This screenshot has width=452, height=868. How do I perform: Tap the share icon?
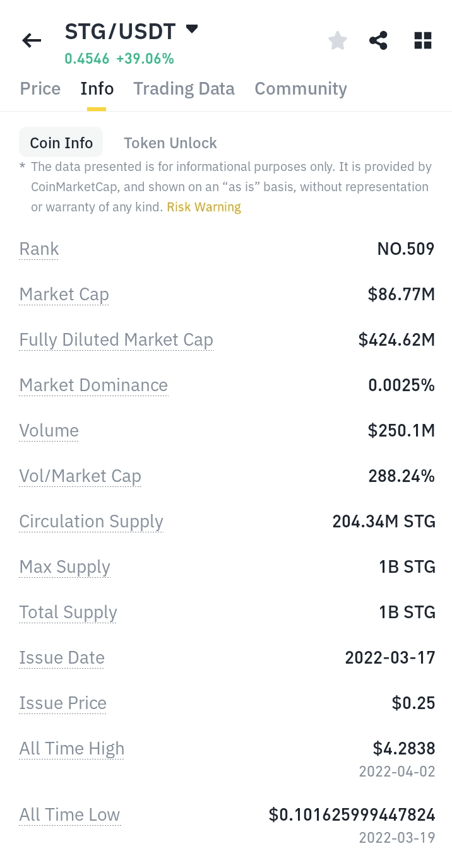(378, 41)
